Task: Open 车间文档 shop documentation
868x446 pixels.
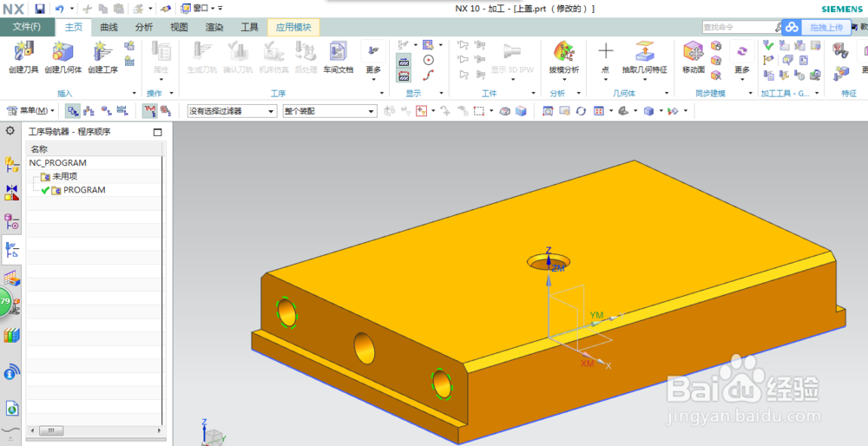Action: (338, 57)
